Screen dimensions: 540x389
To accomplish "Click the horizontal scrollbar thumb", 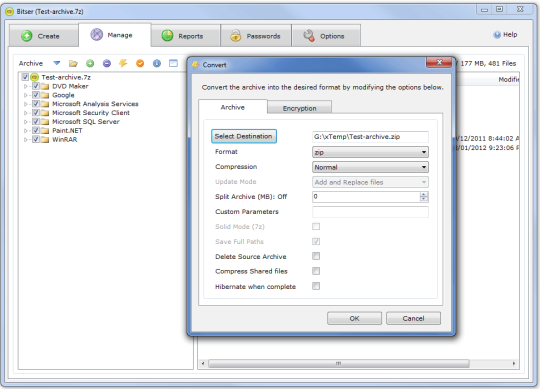I will coord(339,364).
